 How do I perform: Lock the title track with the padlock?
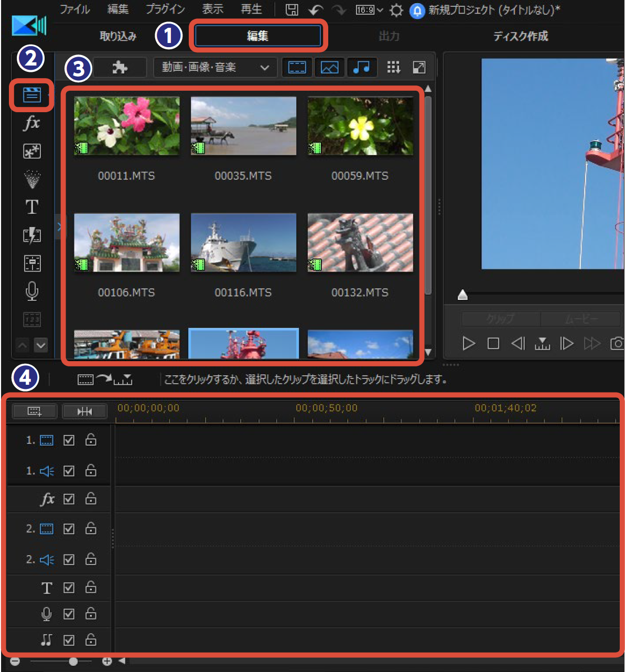click(x=91, y=588)
